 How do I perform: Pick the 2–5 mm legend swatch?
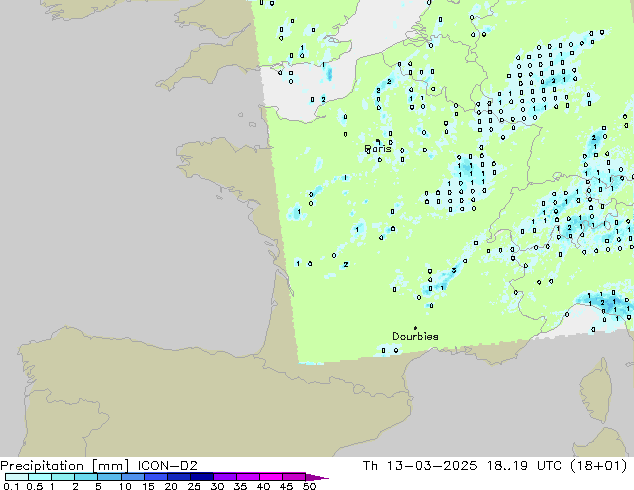[x=86, y=477]
